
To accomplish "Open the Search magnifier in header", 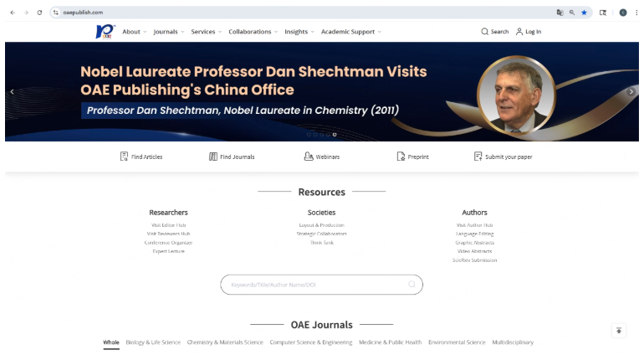I will tap(485, 32).
